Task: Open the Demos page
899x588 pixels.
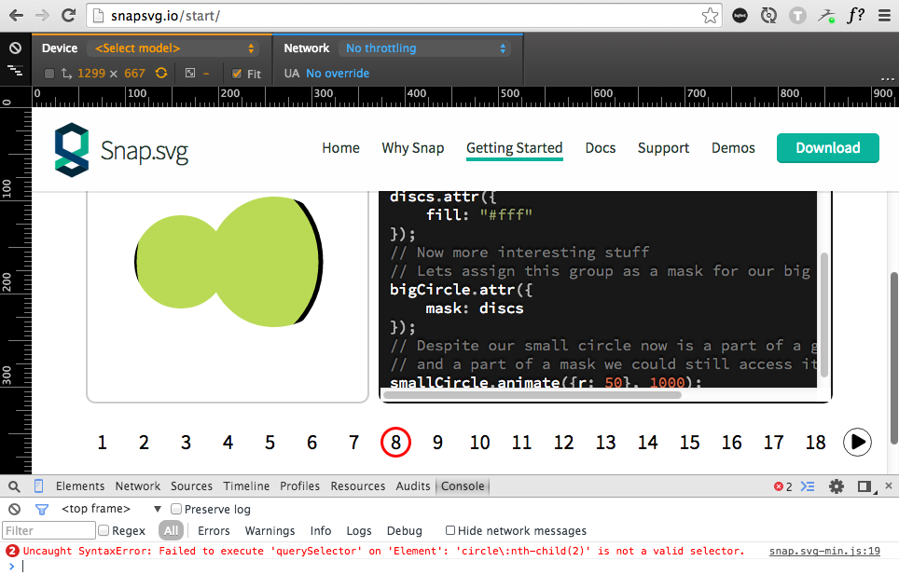Action: click(733, 148)
